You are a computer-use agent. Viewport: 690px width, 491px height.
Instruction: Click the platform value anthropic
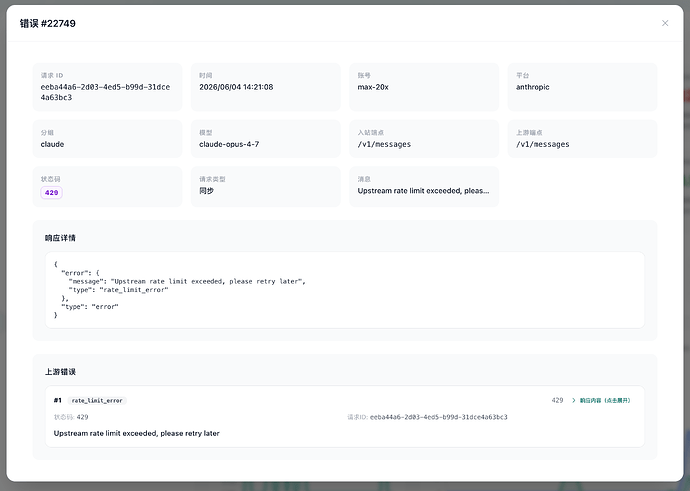click(x=532, y=87)
